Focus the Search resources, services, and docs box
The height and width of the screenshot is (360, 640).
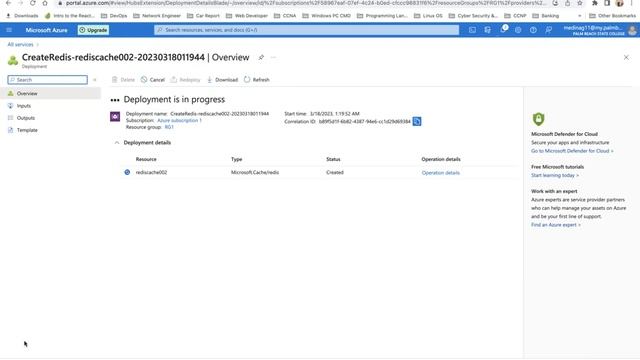pyautogui.click(x=307, y=30)
